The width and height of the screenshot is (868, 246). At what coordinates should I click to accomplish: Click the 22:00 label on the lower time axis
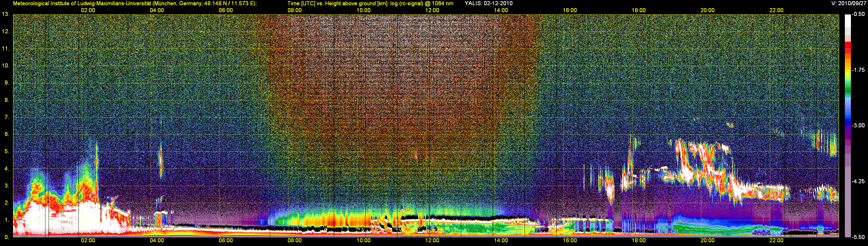pyautogui.click(x=776, y=241)
